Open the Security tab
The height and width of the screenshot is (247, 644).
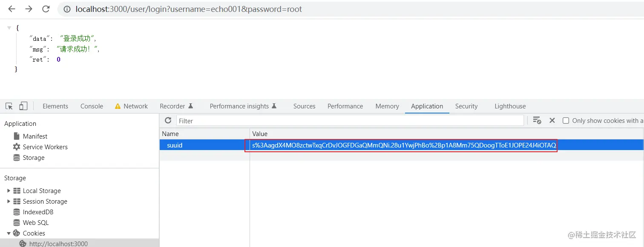(x=466, y=106)
